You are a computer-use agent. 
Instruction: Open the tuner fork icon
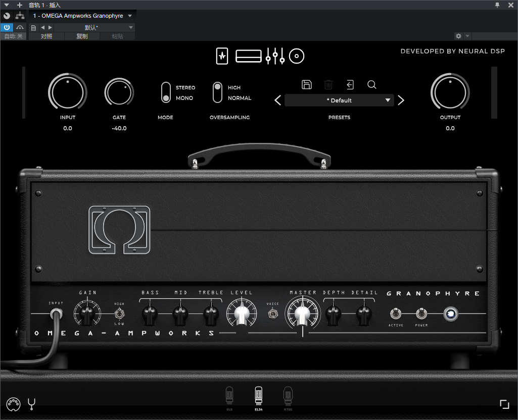[x=31, y=404]
